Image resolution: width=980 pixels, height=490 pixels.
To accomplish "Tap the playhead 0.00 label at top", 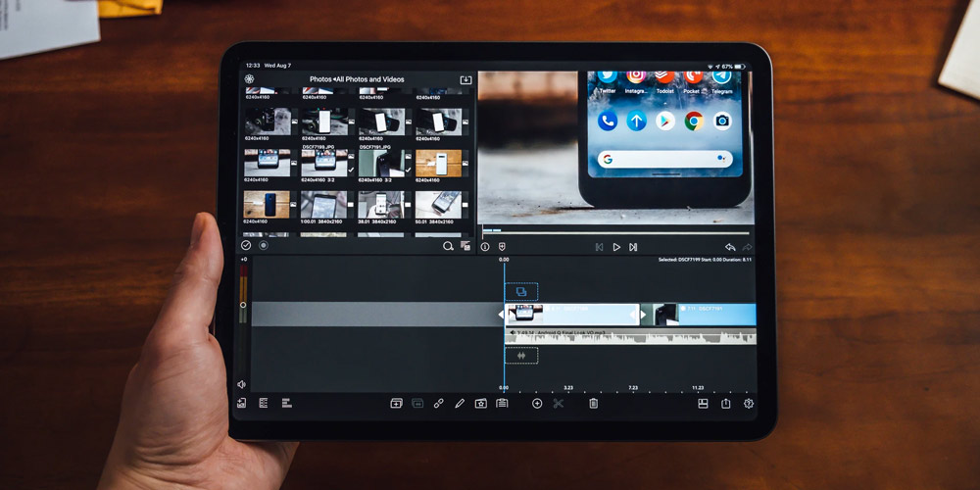I will tap(504, 260).
